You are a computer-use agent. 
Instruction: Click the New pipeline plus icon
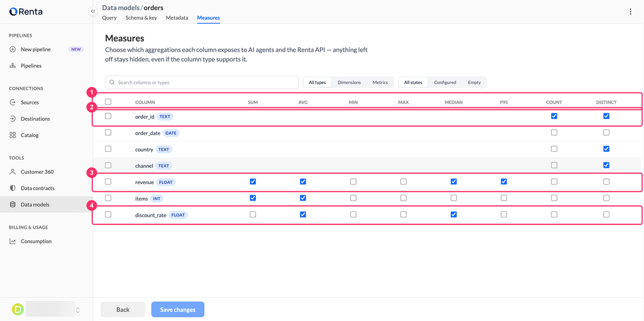coord(13,49)
